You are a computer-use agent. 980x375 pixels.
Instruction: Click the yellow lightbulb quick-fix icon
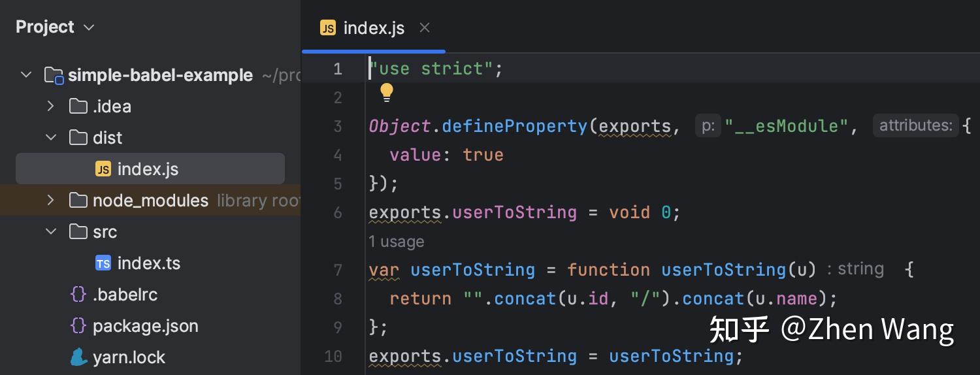(x=387, y=93)
